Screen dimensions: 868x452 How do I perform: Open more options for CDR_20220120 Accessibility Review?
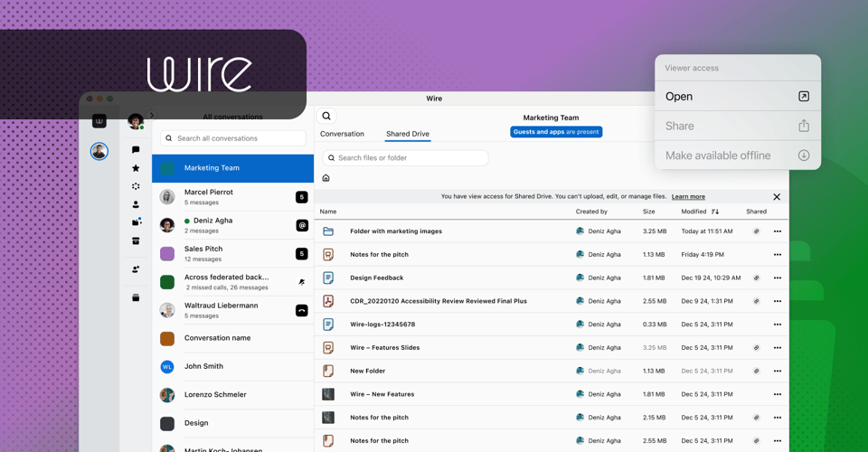778,301
